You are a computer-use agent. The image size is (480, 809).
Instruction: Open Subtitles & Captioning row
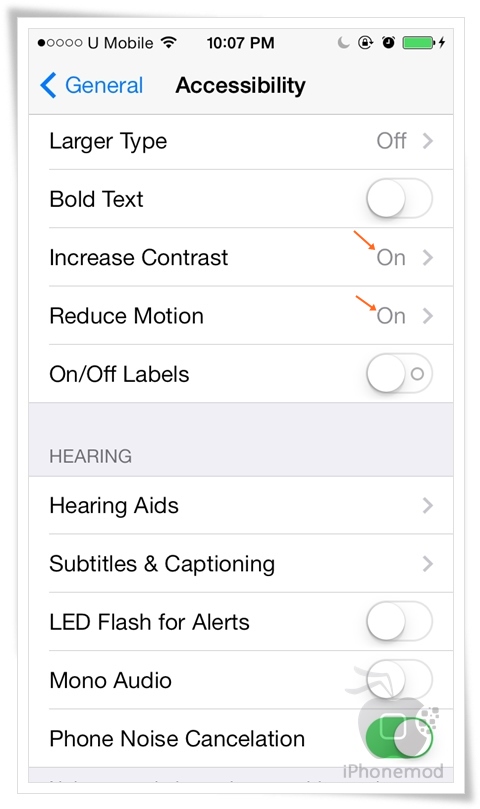tap(241, 563)
